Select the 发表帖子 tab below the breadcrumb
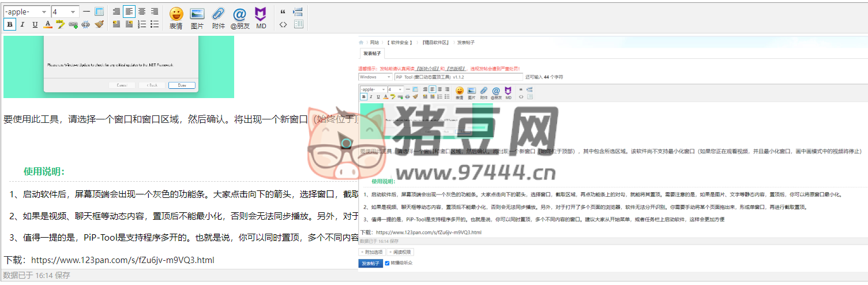 click(x=371, y=54)
